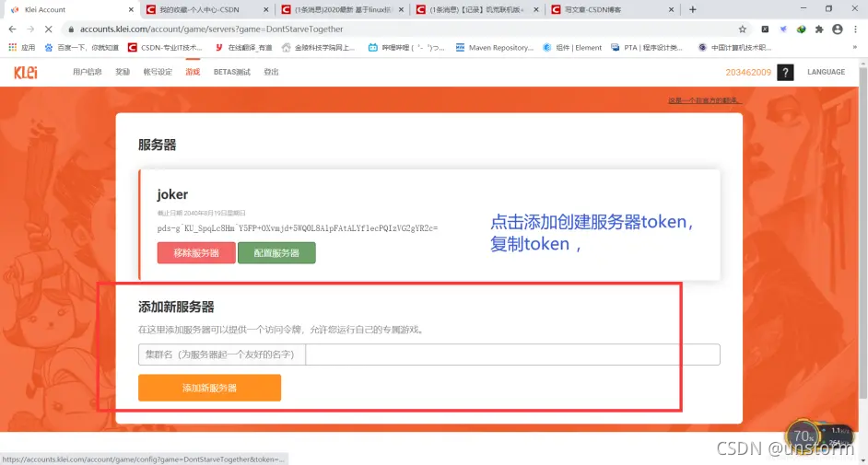Image resolution: width=868 pixels, height=465 pixels.
Task: Click the blue bird extension icon
Action: click(x=783, y=29)
